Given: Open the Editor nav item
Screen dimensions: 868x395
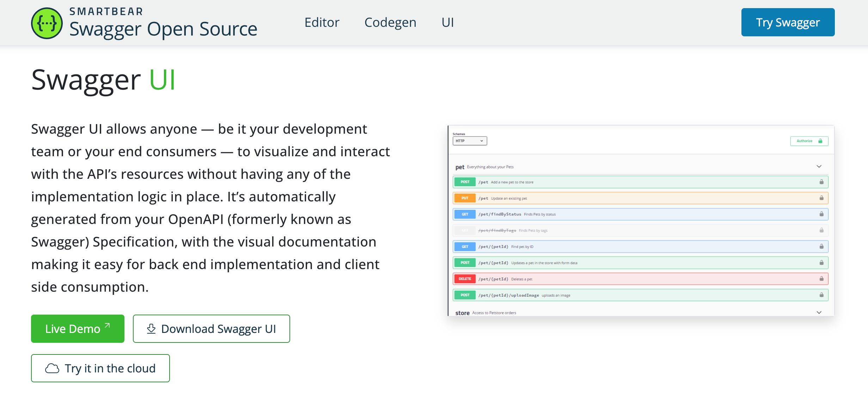Looking at the screenshot, I should [322, 23].
